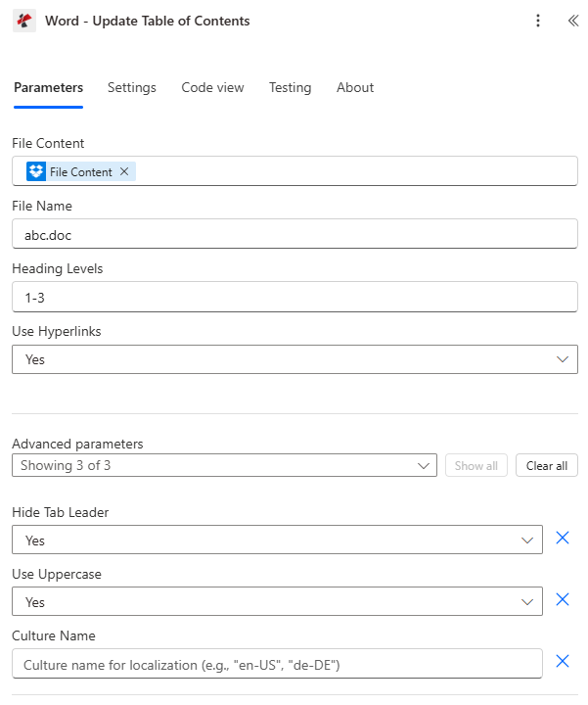Click the 'File Name' label
The height and width of the screenshot is (705, 588).
click(x=42, y=206)
